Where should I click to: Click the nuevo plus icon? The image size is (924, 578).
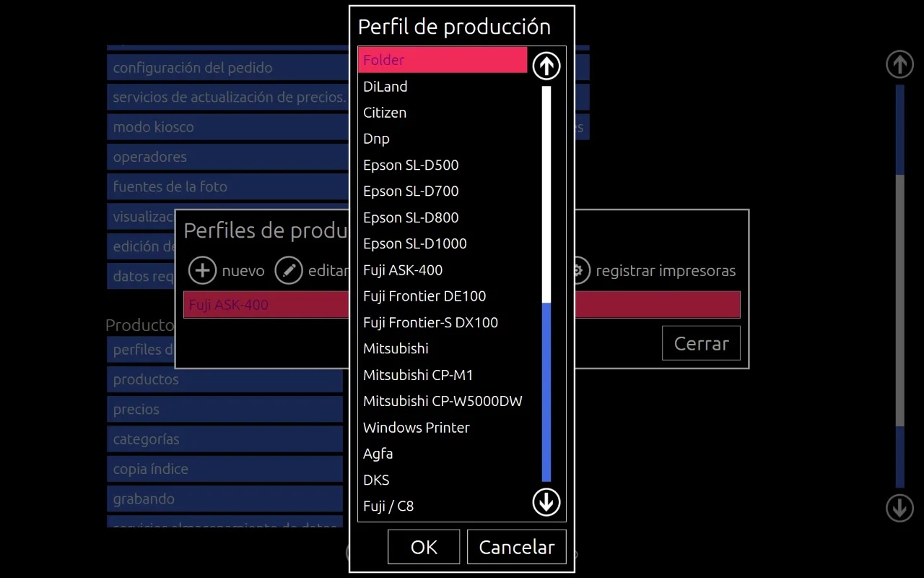pos(203,270)
